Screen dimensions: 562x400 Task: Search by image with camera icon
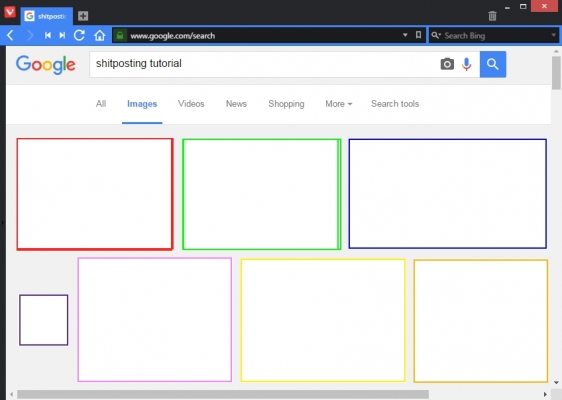point(447,64)
